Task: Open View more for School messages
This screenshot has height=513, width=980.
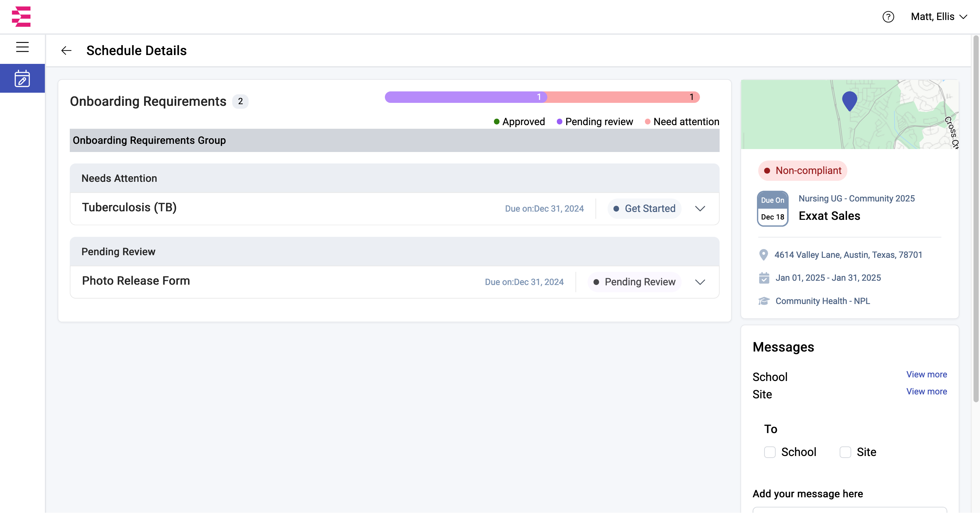Action: (x=926, y=374)
